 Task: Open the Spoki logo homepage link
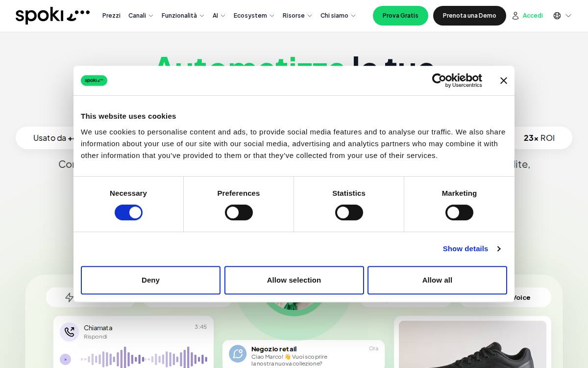click(x=52, y=16)
